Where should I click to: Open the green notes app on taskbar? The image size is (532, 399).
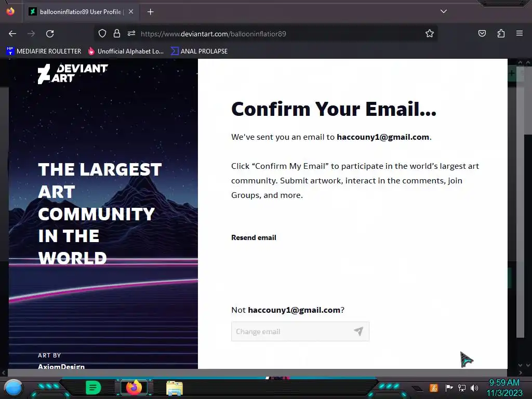tap(94, 388)
